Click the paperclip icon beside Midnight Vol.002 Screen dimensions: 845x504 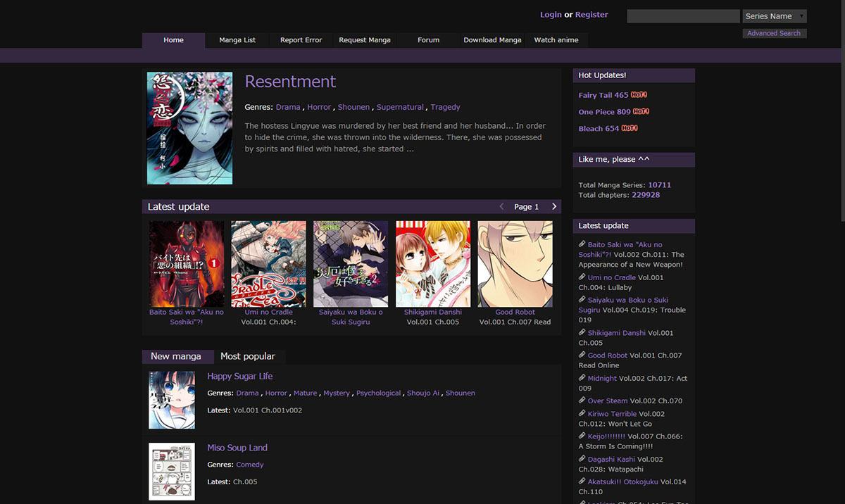pos(582,378)
